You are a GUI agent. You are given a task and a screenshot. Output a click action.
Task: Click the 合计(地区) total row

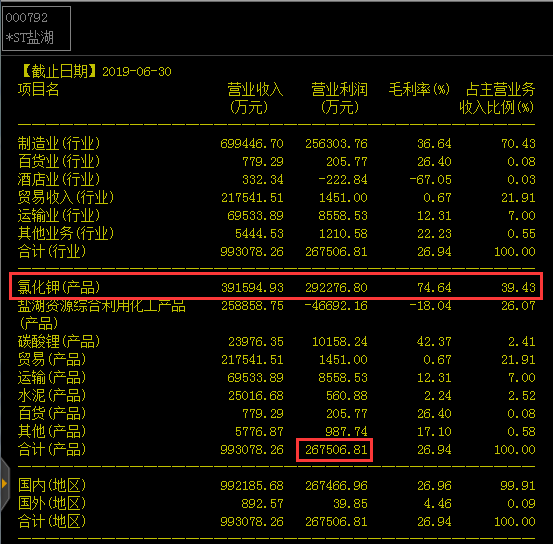coord(276,521)
